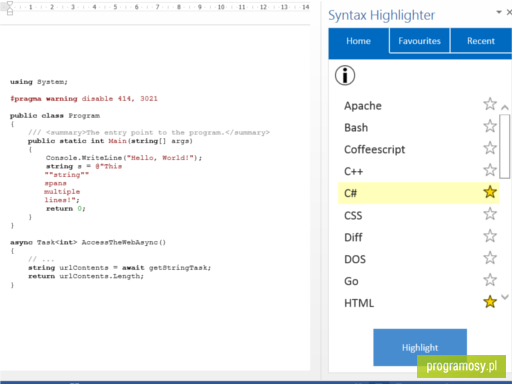Open the task pane options dropdown arrow
Viewport: 512px width, 384px height.
[x=499, y=12]
